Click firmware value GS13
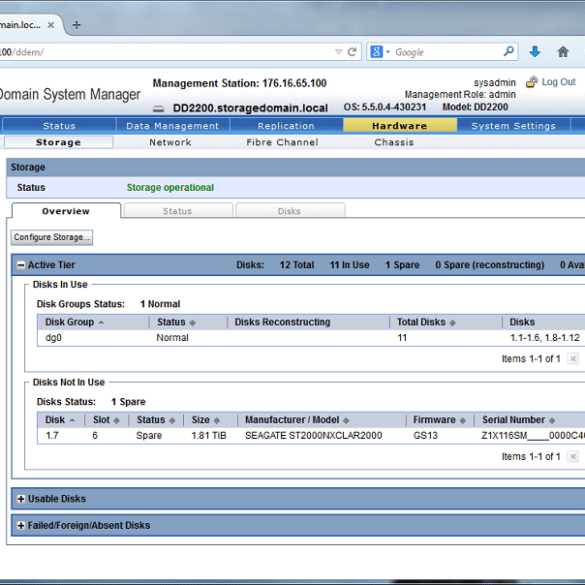 425,435
